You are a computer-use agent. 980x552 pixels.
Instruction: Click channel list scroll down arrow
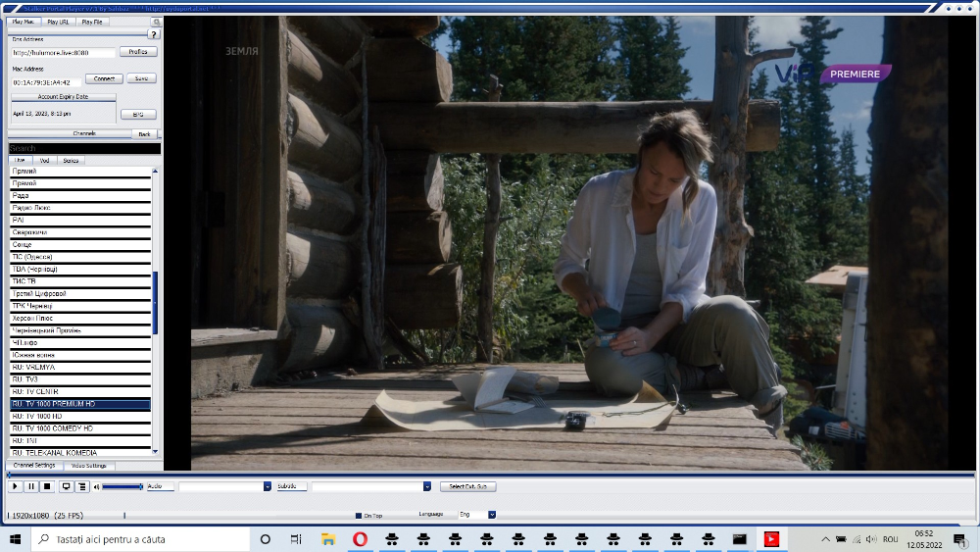[x=155, y=451]
